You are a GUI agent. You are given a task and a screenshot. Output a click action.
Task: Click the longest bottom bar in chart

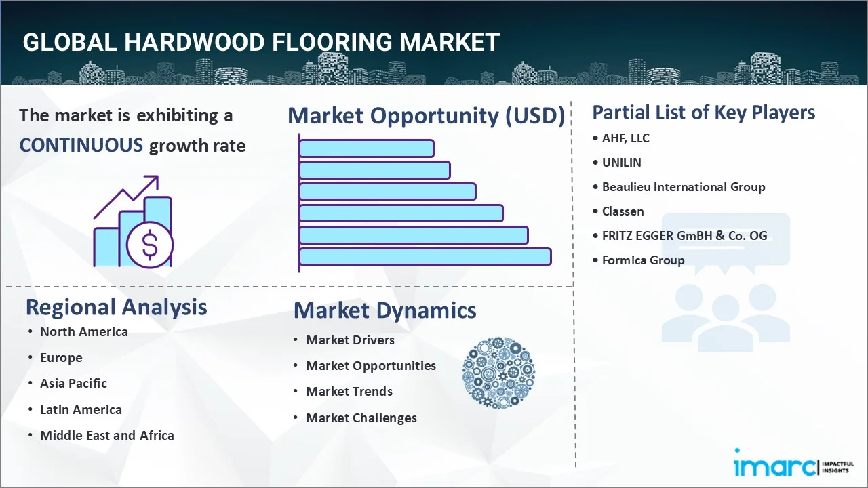point(425,256)
